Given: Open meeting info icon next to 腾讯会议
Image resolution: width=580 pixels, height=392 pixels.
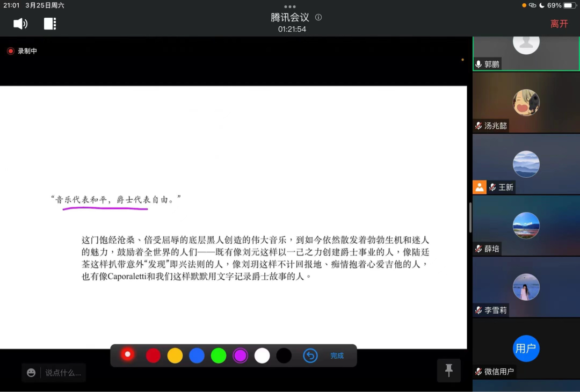Looking at the screenshot, I should [x=318, y=17].
